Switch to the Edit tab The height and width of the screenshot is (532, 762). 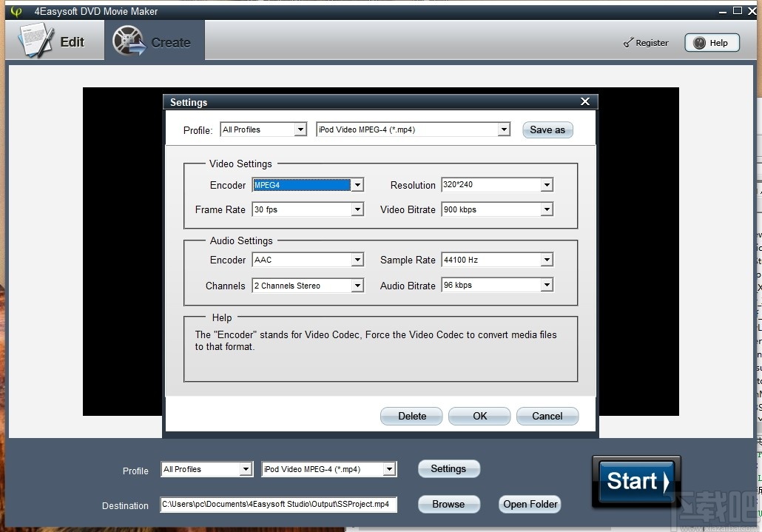(x=54, y=42)
